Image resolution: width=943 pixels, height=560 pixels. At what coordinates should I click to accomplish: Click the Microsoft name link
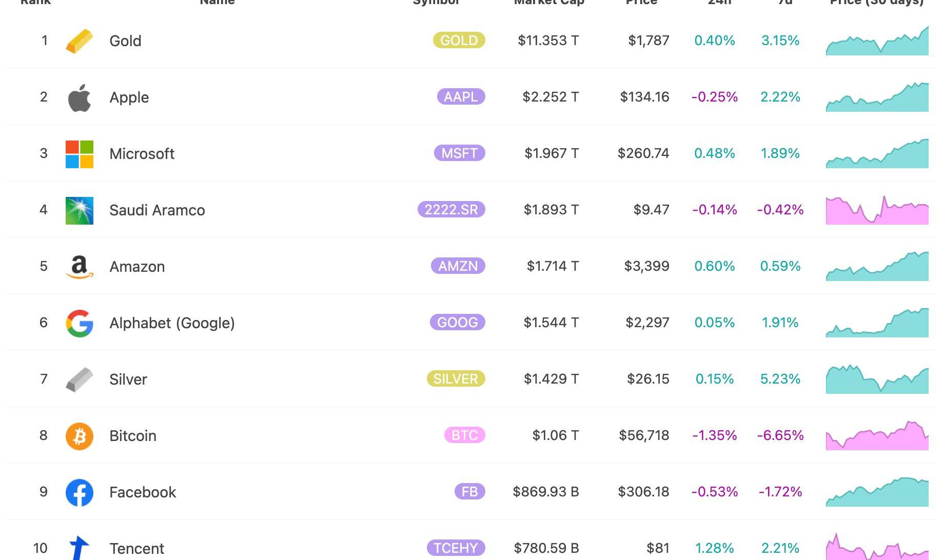[x=142, y=154]
